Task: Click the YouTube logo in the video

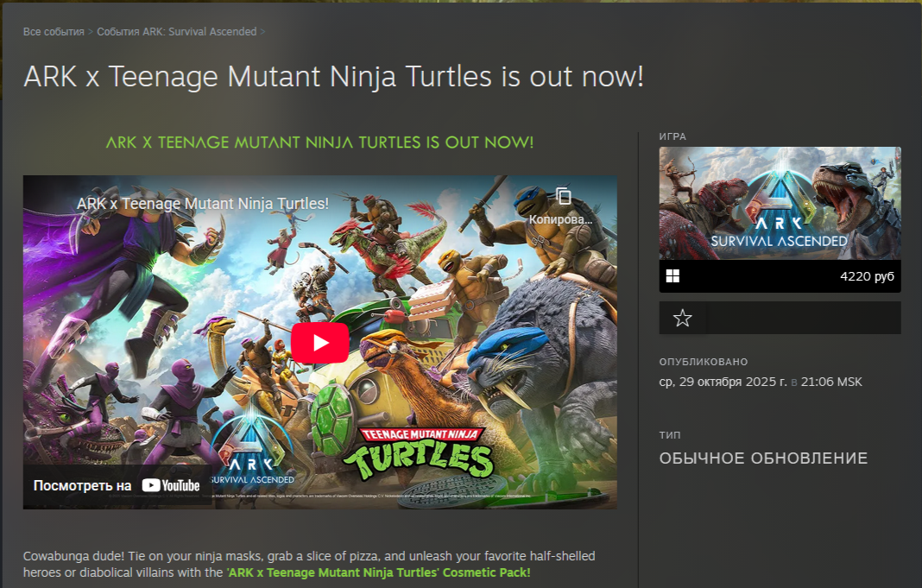Action: coord(171,485)
